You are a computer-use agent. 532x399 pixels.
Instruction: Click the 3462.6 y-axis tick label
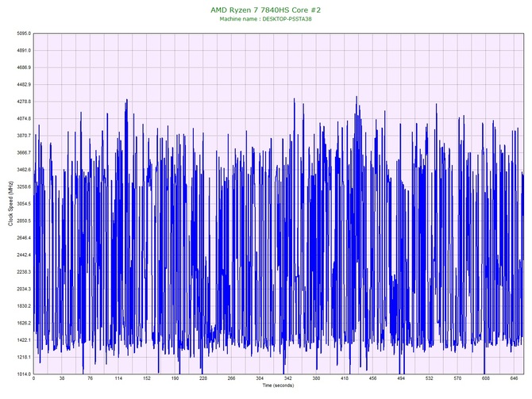tap(23, 170)
